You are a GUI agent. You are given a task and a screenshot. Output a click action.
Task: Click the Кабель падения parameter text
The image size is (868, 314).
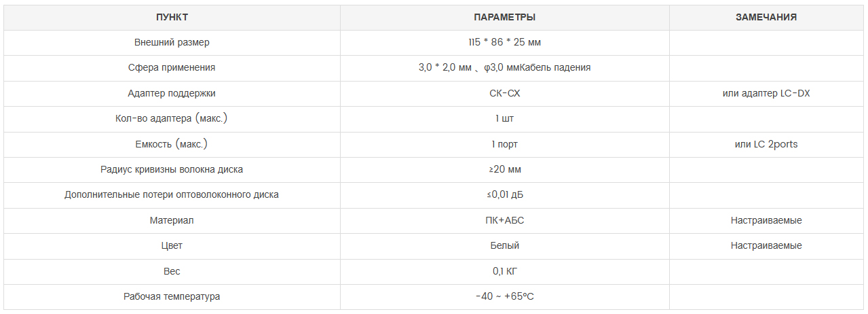(556, 68)
